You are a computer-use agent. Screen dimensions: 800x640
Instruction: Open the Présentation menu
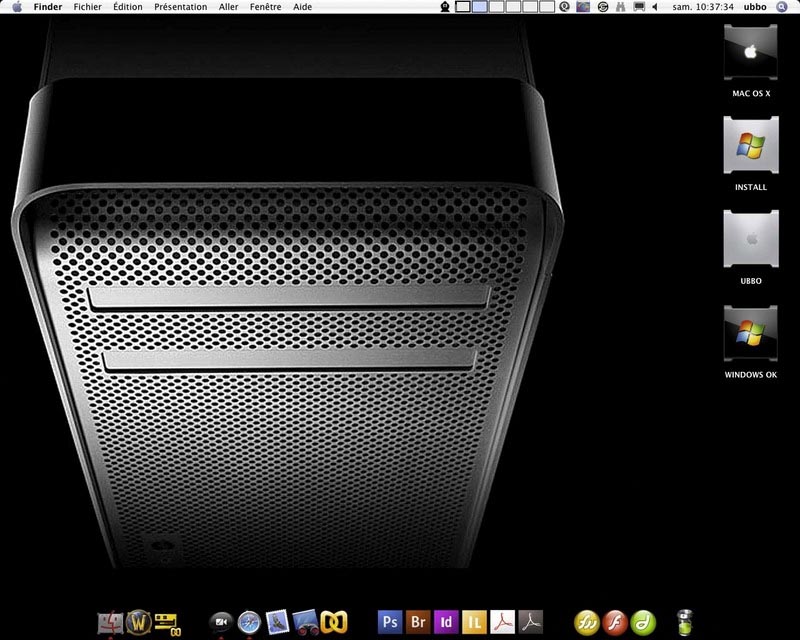point(181,7)
